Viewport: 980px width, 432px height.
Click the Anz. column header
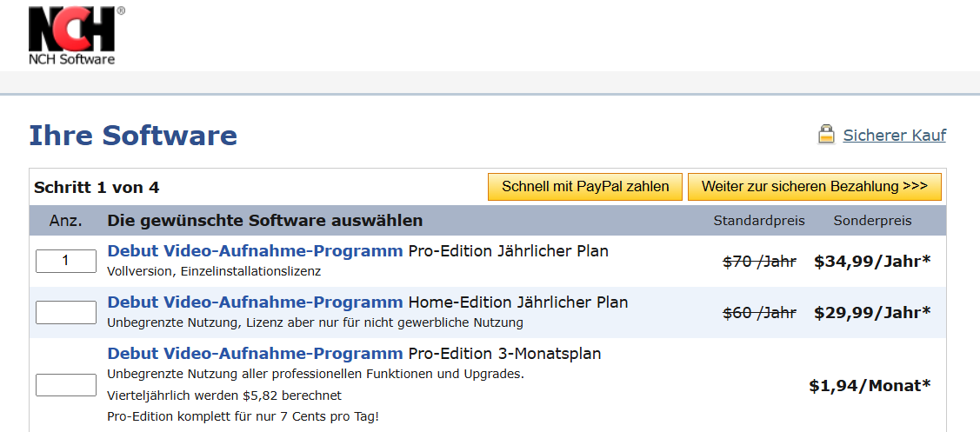[65, 221]
